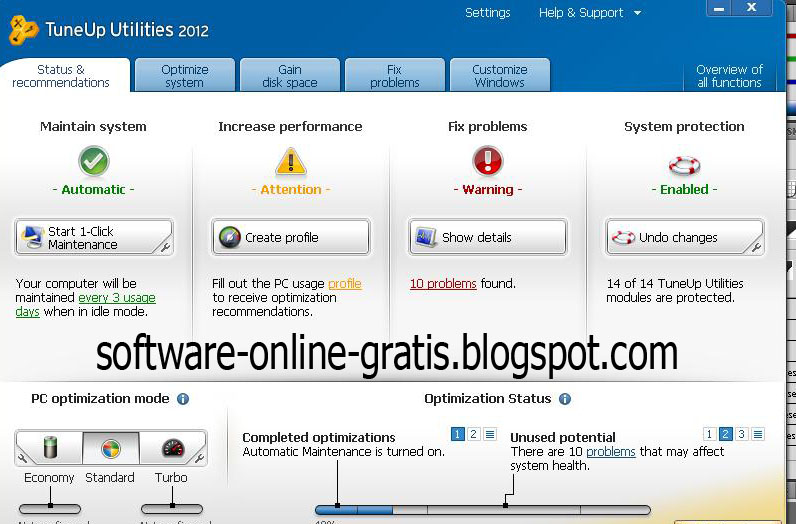Click the Create profile button
This screenshot has width=796, height=524.
coord(291,237)
